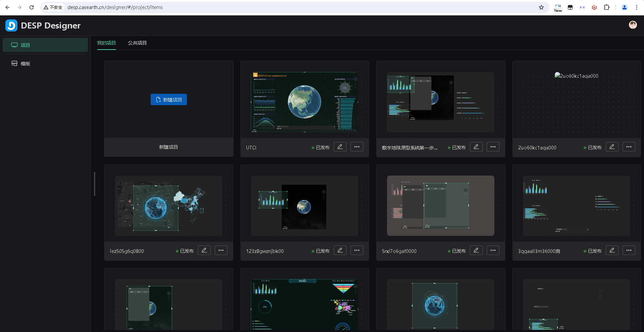Bookmark this page with the star icon
Image resolution: width=644 pixels, height=332 pixels.
pos(541,7)
